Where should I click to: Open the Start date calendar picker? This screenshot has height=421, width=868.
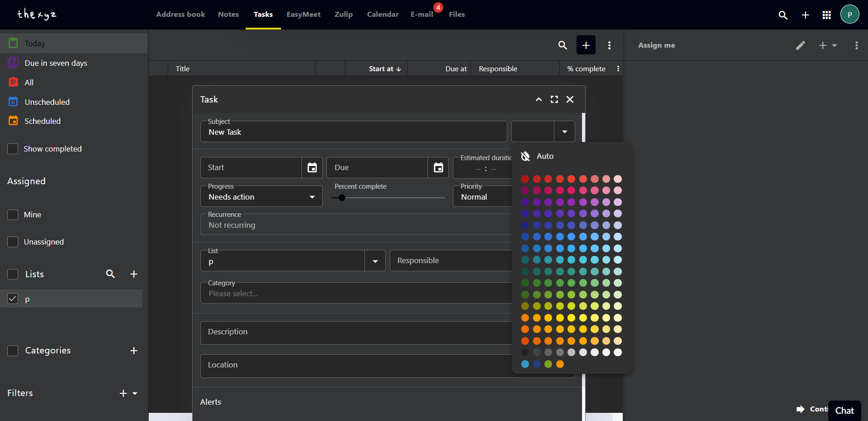click(312, 168)
